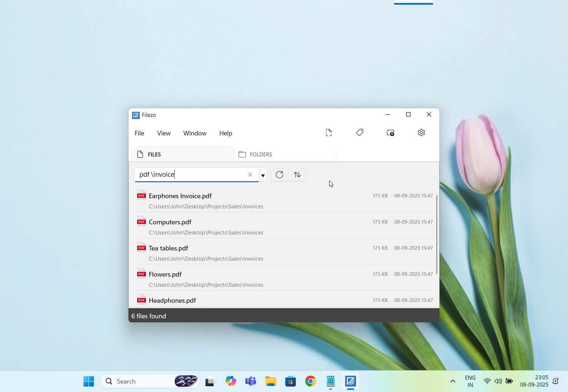
Task: Click the search input field
Action: click(x=191, y=175)
